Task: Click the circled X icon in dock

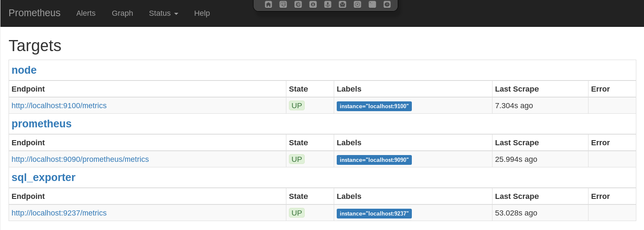Action: pos(358,5)
